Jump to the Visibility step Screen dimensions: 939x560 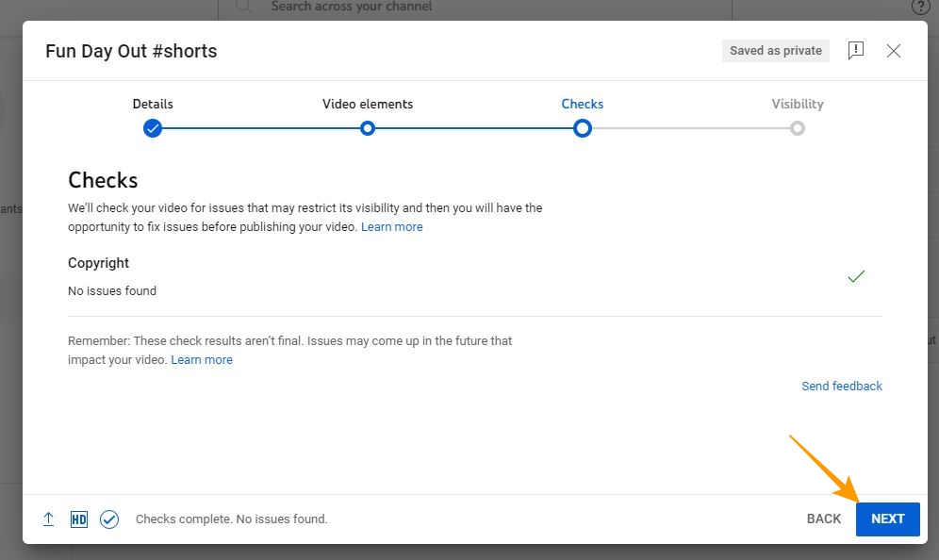(797, 105)
